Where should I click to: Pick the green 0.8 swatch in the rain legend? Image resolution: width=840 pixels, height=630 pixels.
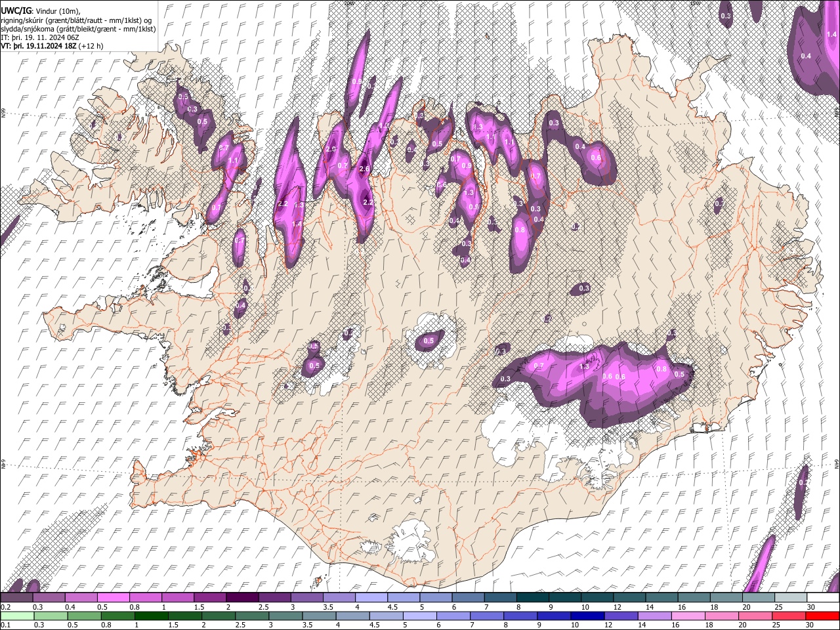point(117,616)
